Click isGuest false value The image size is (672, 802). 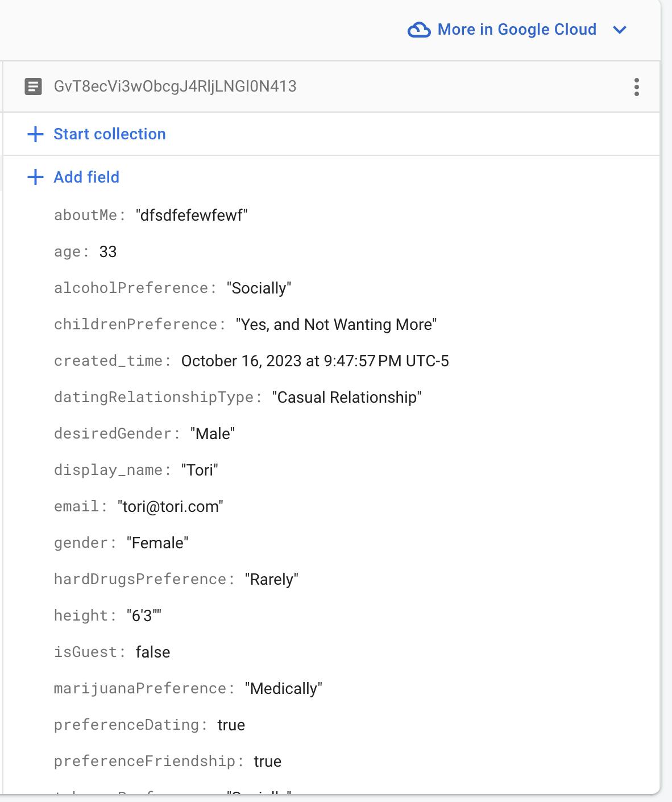(x=153, y=652)
